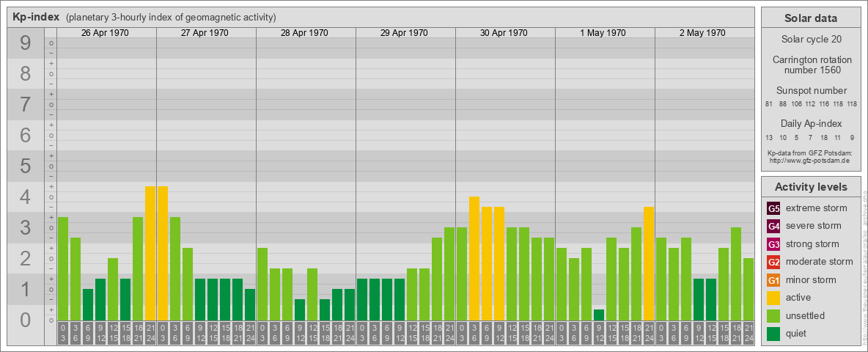Click the Kp scale value 5
The height and width of the screenshot is (352, 868).
coord(26,166)
